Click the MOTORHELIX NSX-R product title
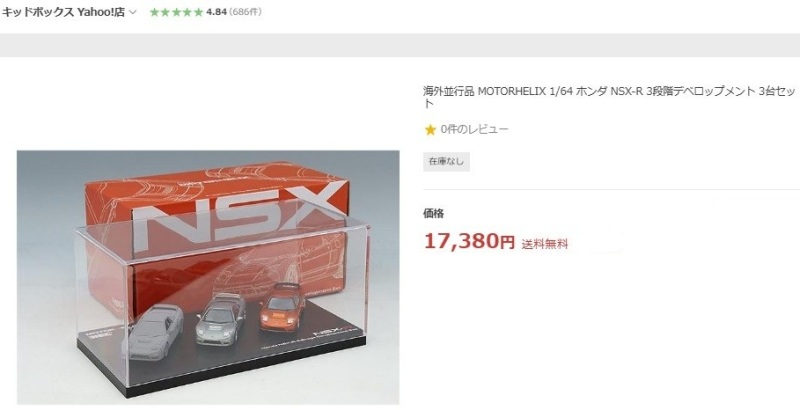The width and height of the screenshot is (800, 410). click(609, 97)
